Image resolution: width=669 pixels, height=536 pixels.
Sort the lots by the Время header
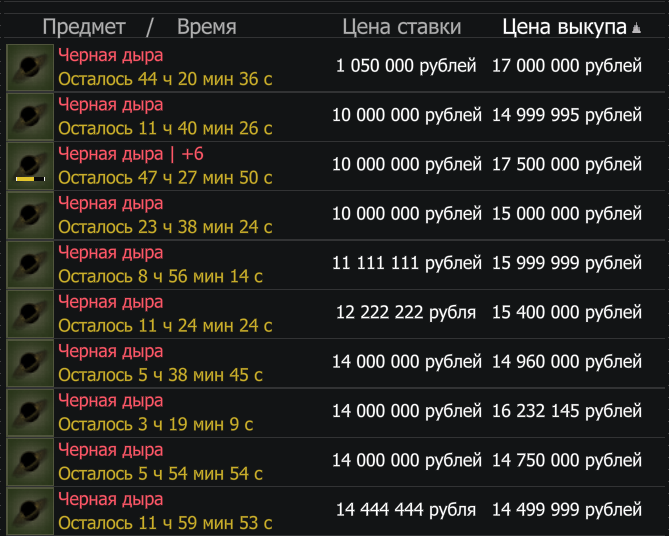[206, 27]
